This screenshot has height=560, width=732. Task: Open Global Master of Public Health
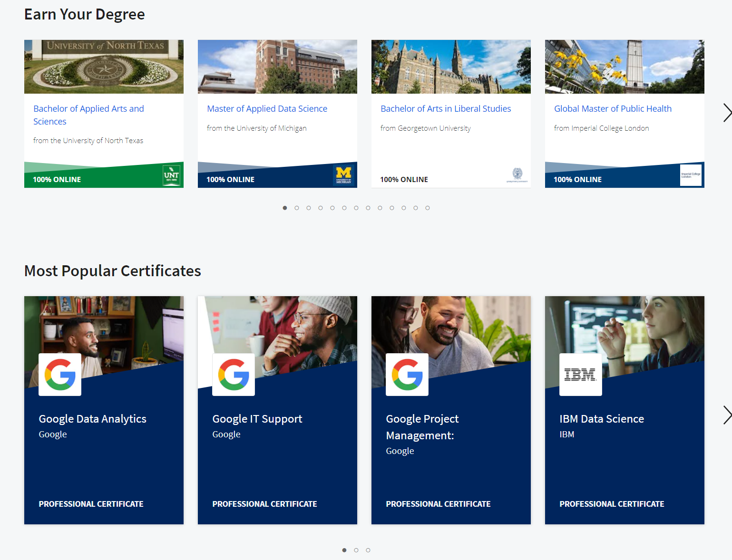(x=613, y=108)
